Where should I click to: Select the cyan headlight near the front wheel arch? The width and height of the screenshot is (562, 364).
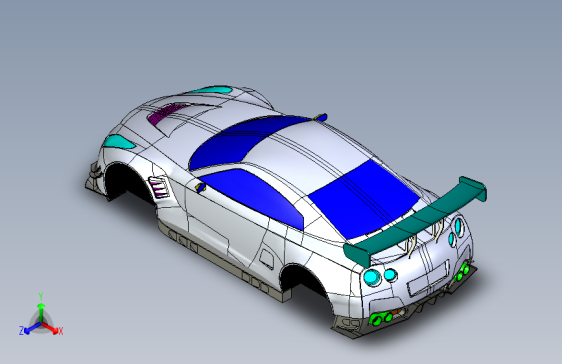pyautogui.click(x=119, y=142)
